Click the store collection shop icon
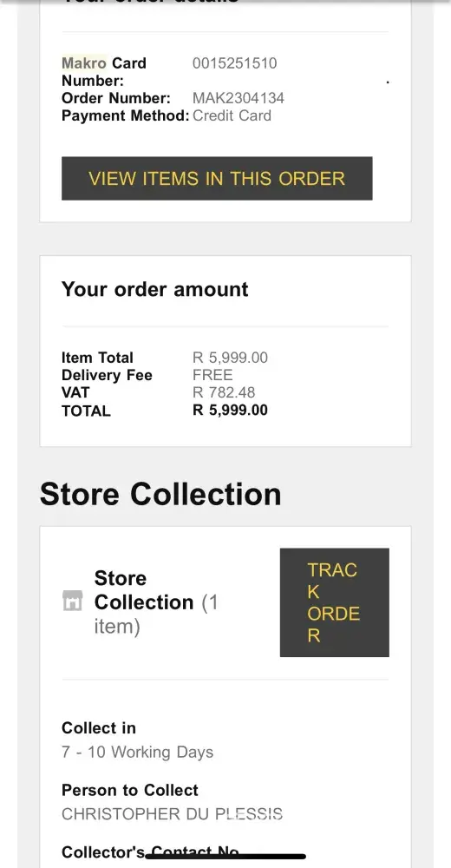The height and width of the screenshot is (868, 451). (73, 602)
